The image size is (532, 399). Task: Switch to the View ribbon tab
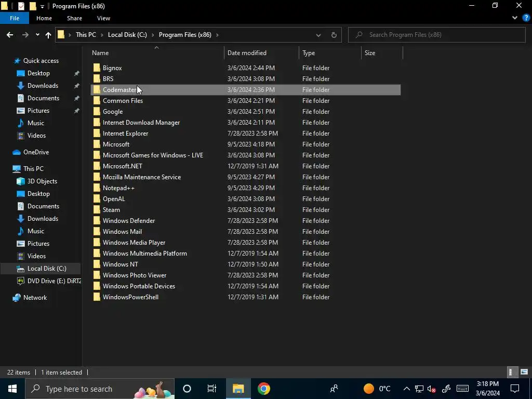103,18
